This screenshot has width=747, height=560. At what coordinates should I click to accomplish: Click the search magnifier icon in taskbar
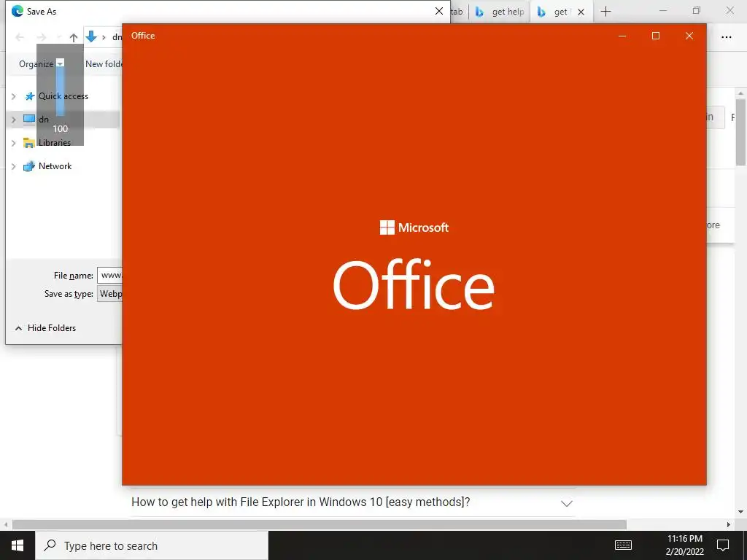point(50,545)
